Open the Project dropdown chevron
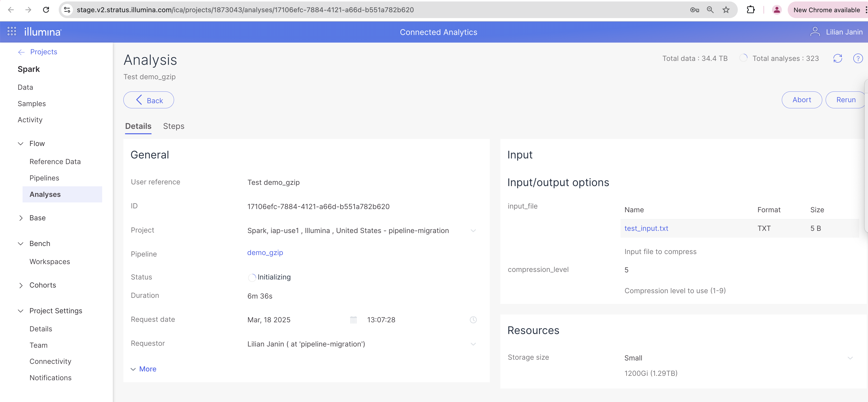Image resolution: width=868 pixels, height=402 pixels. pos(473,231)
